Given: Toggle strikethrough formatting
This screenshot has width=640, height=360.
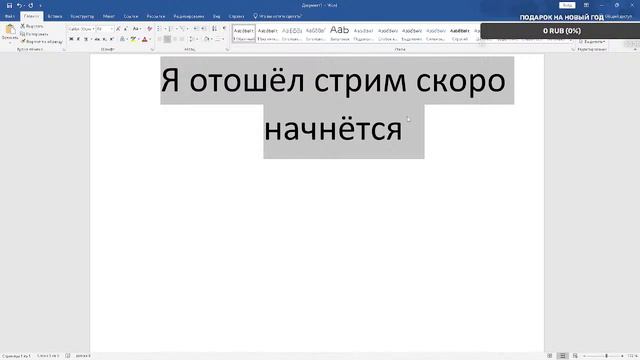Looking at the screenshot, I should (x=97, y=39).
